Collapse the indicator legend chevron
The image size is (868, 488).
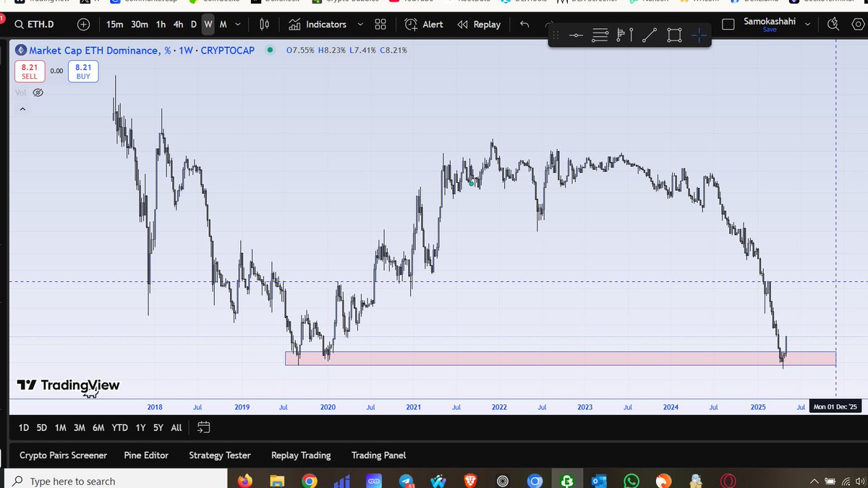point(22,109)
